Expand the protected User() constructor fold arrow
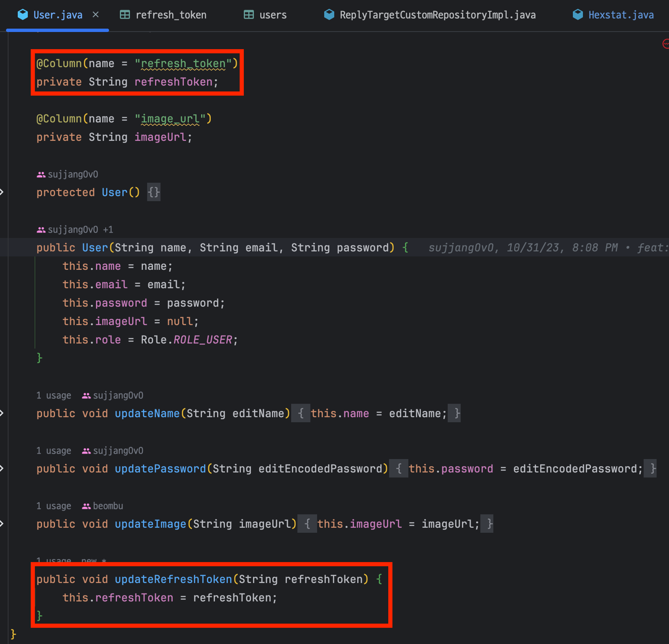Screen dimensions: 669x644 [2, 192]
